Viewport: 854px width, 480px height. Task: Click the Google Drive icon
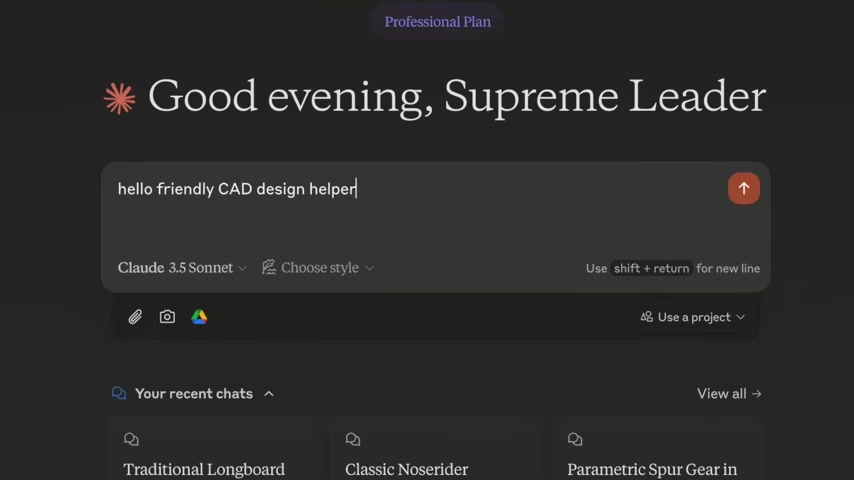click(x=199, y=317)
